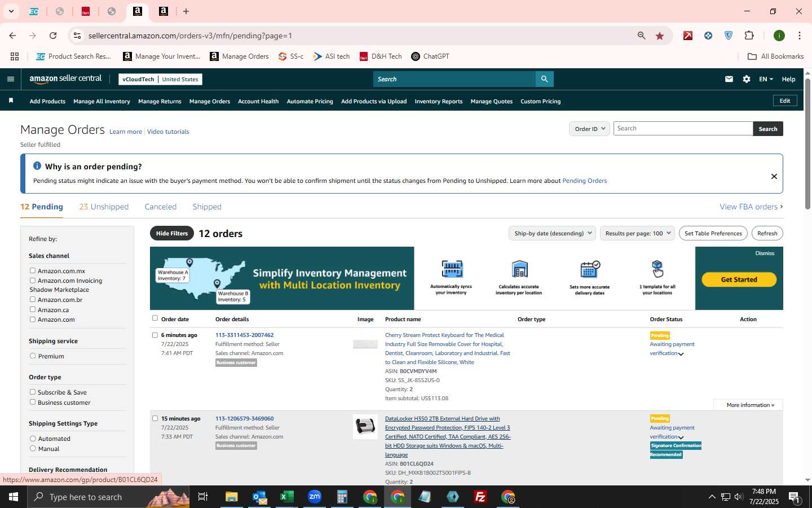This screenshot has width=812, height=508.
Task: Click the magnifier search button in header
Action: [544, 79]
